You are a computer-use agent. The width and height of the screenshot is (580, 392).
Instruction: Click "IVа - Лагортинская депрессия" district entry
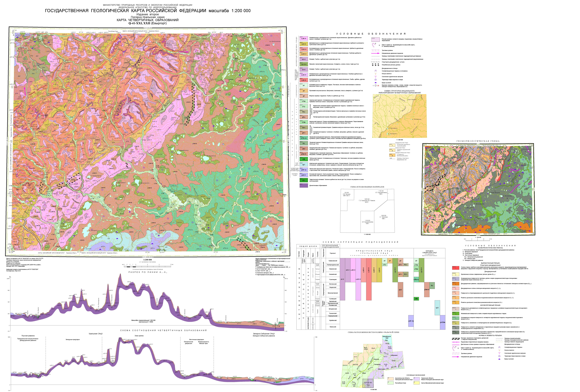[473, 257]
